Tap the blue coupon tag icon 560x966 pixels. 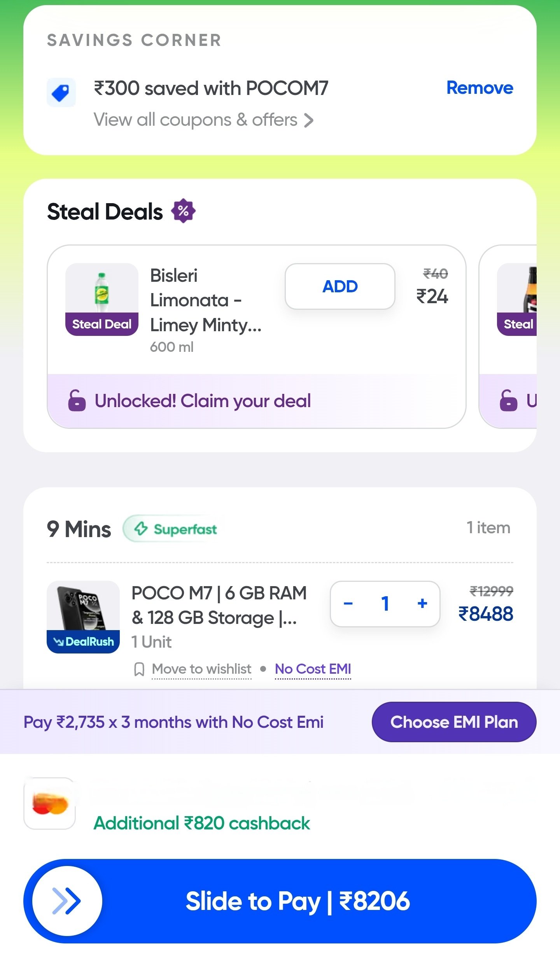(61, 92)
